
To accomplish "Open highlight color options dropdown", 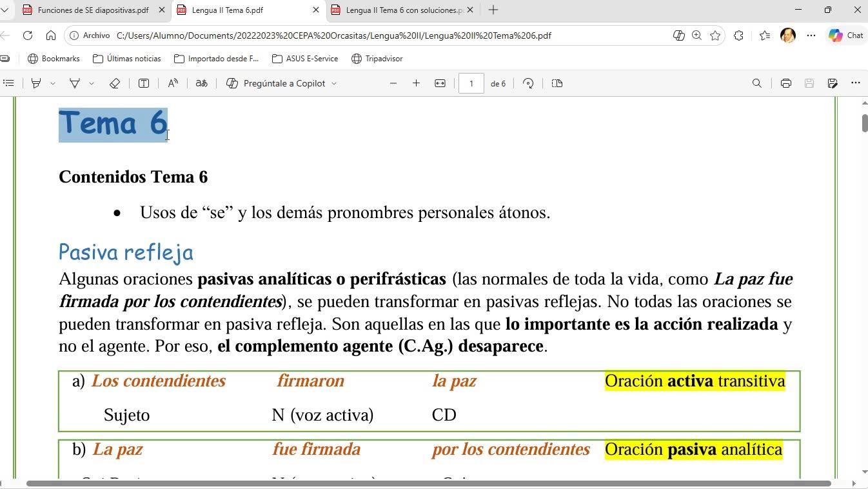I will [x=53, y=83].
